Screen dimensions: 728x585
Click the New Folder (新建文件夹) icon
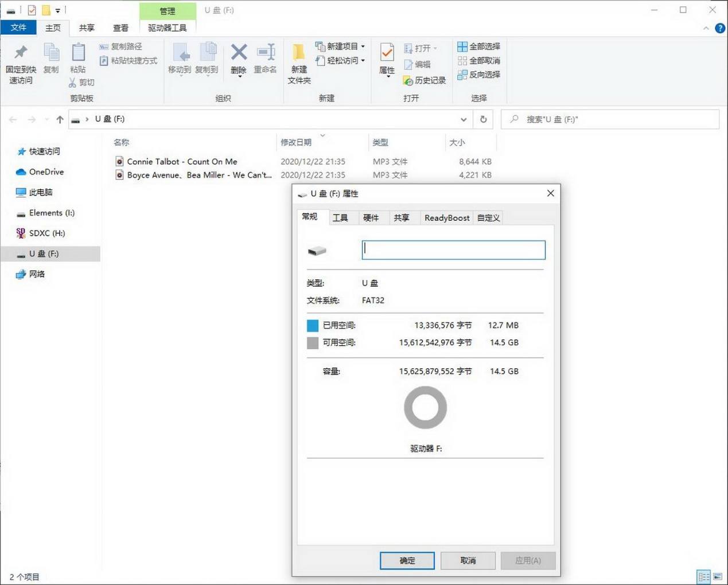coord(299,53)
